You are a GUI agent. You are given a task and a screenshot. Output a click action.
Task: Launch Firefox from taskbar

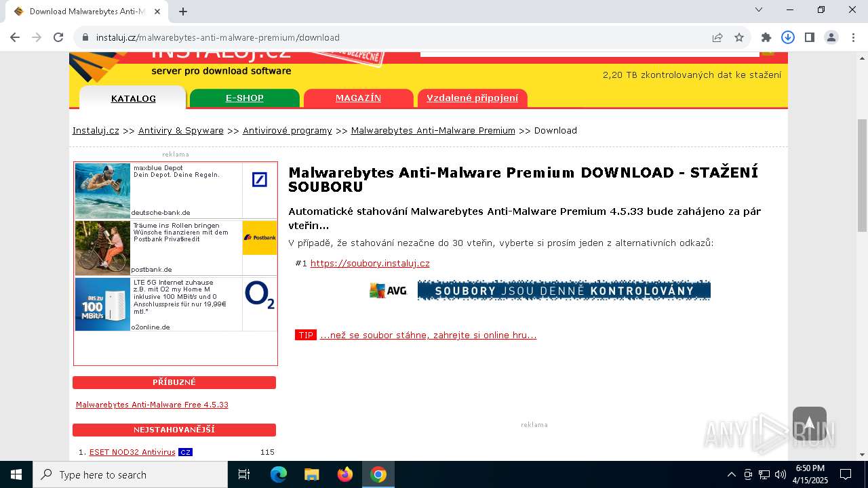[x=345, y=474]
